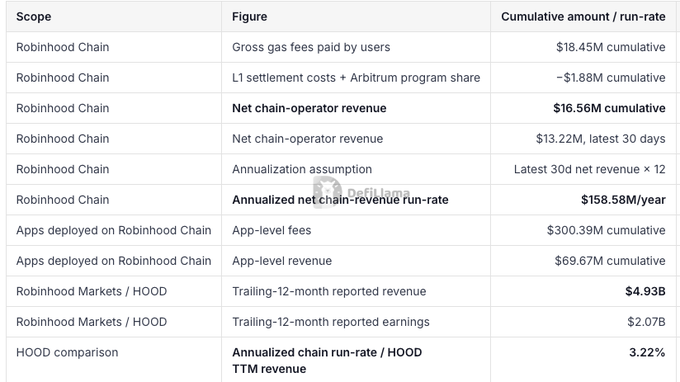
Task: Select the '3.22%' value
Action: click(647, 353)
